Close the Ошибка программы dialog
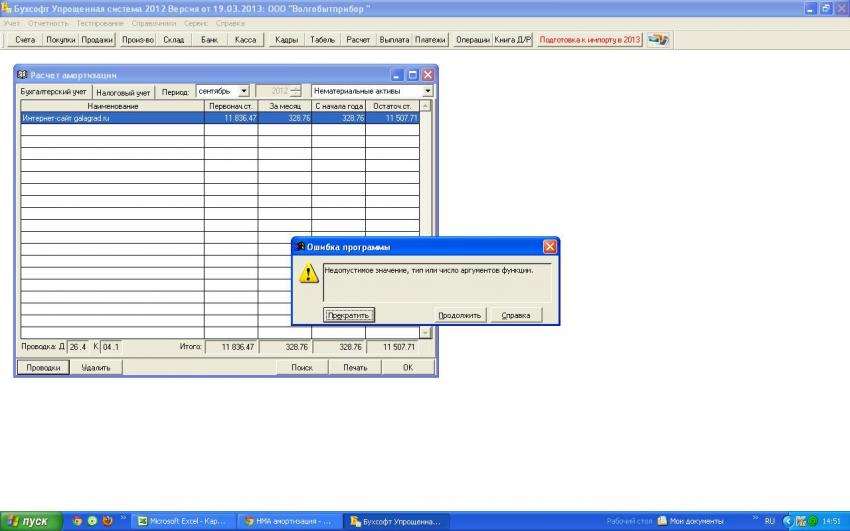The image size is (850, 531). (550, 247)
